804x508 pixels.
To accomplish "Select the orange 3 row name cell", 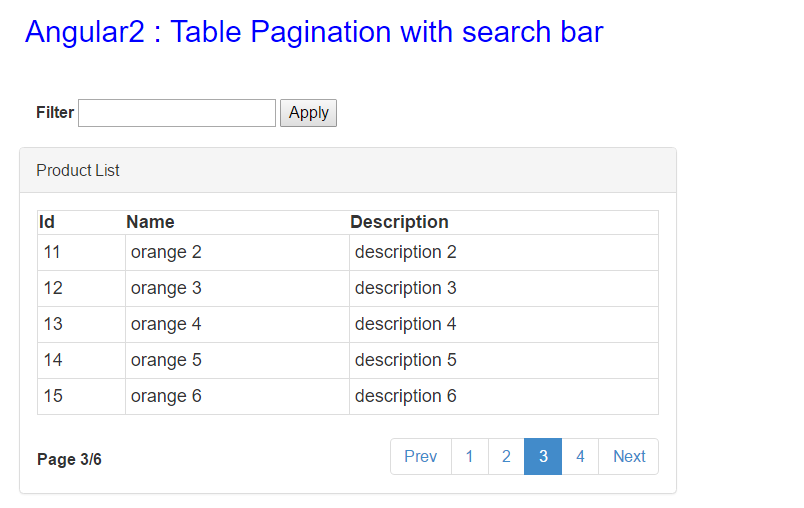I will click(237, 289).
